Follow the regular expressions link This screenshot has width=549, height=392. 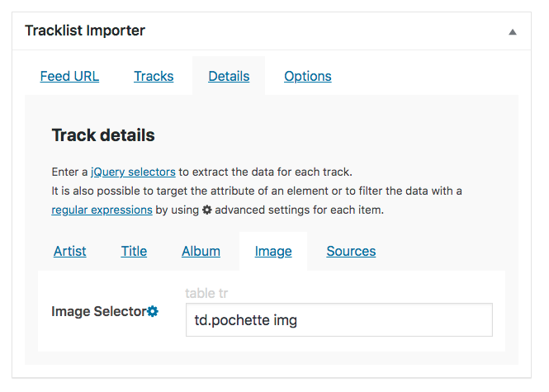tap(102, 210)
